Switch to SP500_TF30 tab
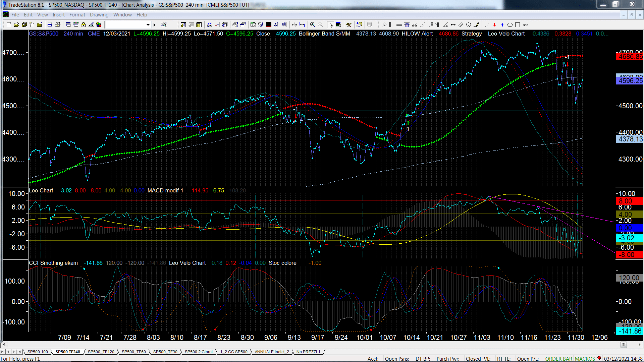This screenshot has width=644, height=362. (x=165, y=352)
